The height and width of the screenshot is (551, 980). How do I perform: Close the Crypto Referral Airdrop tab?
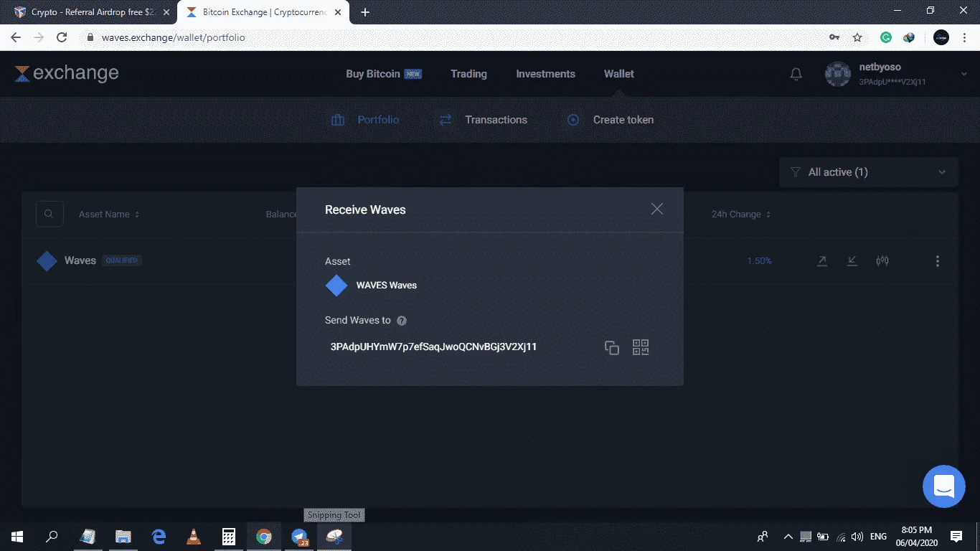coord(166,12)
